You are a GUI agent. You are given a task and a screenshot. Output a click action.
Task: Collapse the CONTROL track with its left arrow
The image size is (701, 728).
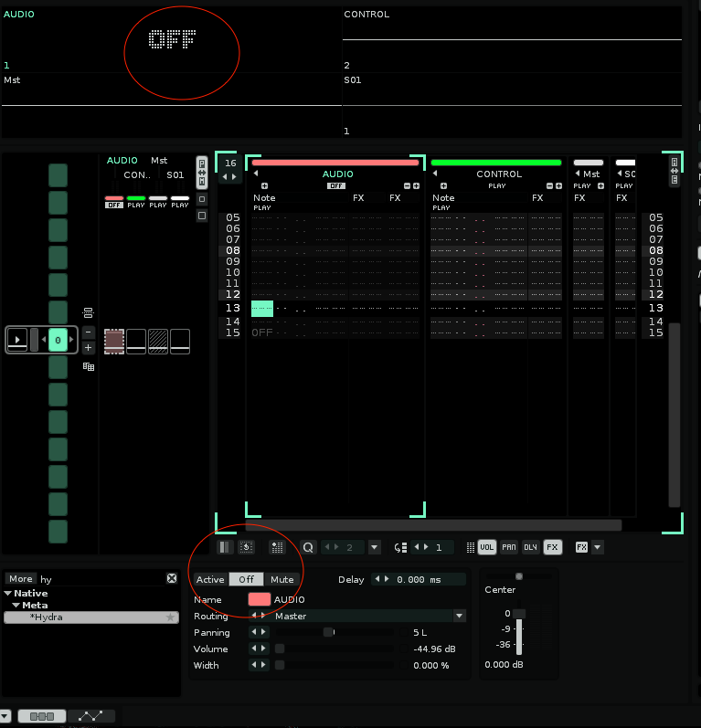435,174
